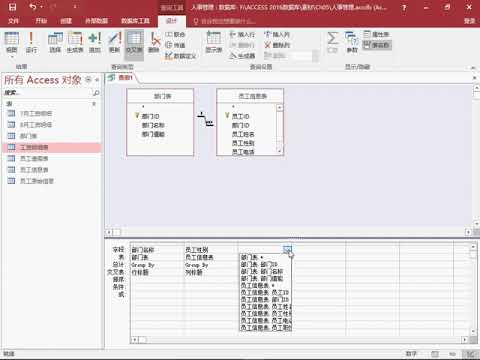480x360 pixels.
Task: Click 插入行 (Insert Rows) in query setup
Action: pos(242,34)
